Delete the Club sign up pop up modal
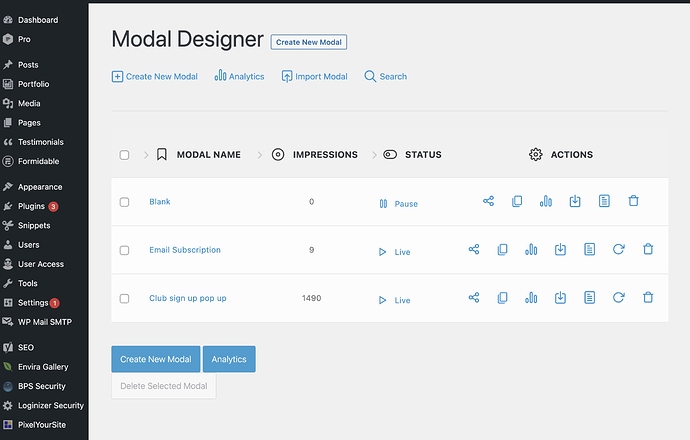This screenshot has height=440, width=690. pos(648,298)
